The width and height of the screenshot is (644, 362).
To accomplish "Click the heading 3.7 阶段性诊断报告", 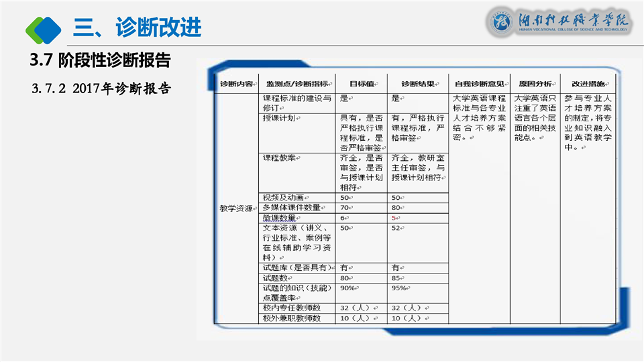I will (101, 60).
